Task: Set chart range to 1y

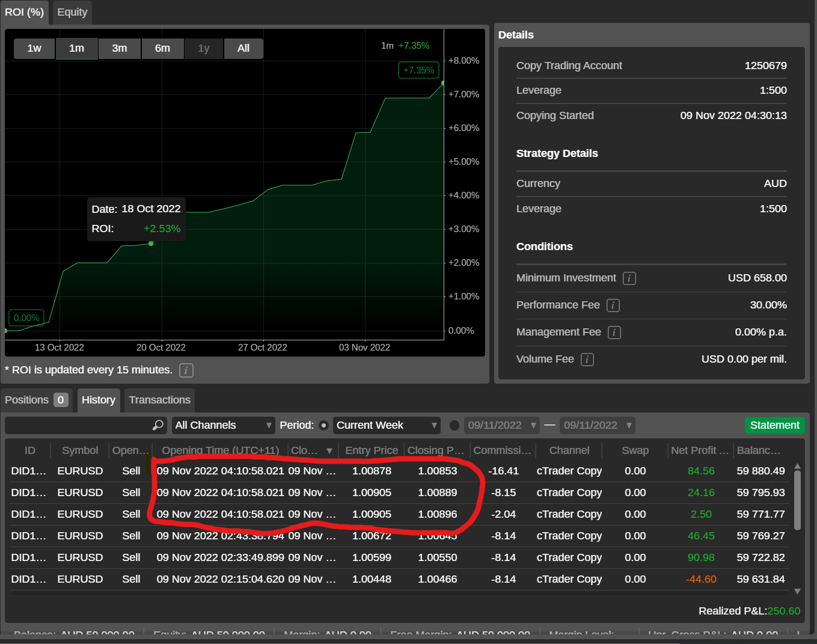Action: [x=204, y=49]
